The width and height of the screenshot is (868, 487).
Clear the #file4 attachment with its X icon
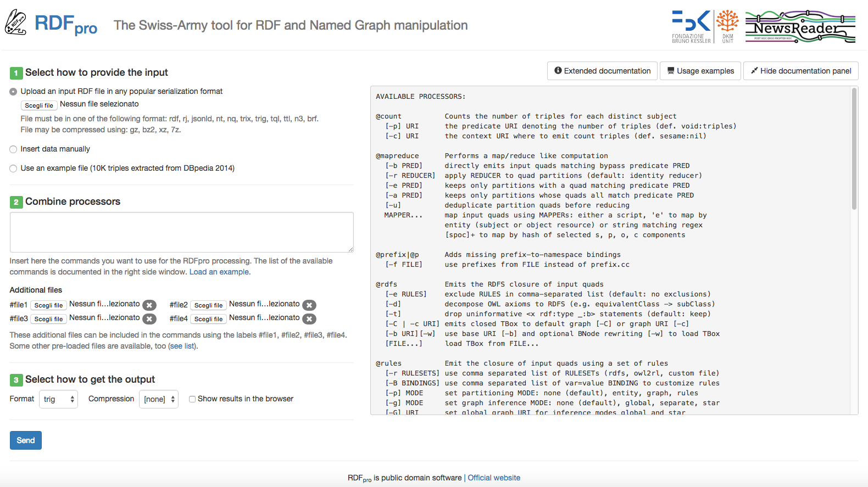309,319
